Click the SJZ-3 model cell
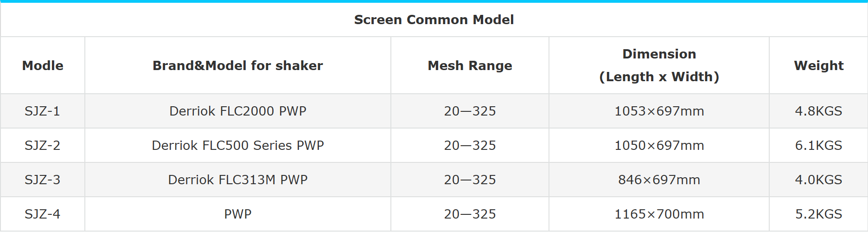The width and height of the screenshot is (868, 232). point(42,180)
